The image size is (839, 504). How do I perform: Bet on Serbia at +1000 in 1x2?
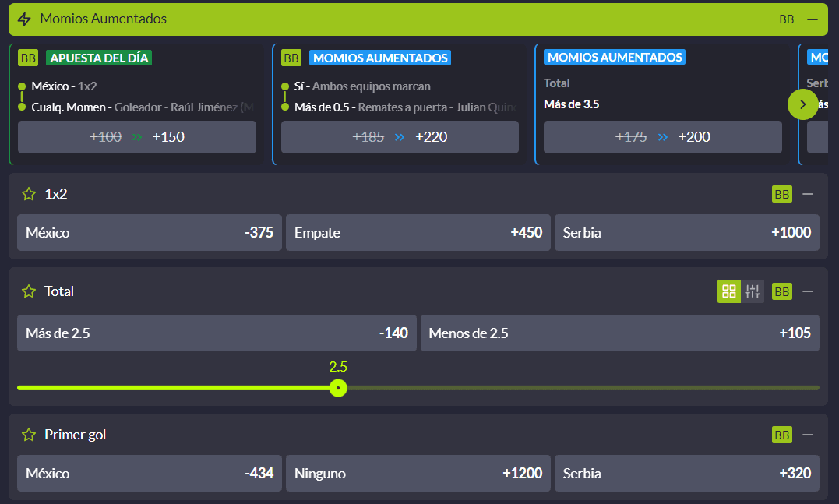tap(687, 233)
